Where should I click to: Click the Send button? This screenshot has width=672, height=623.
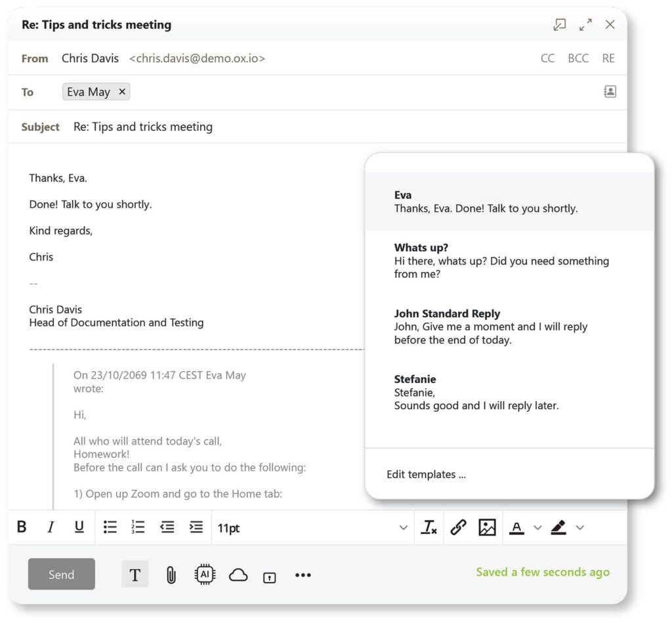[x=61, y=574]
